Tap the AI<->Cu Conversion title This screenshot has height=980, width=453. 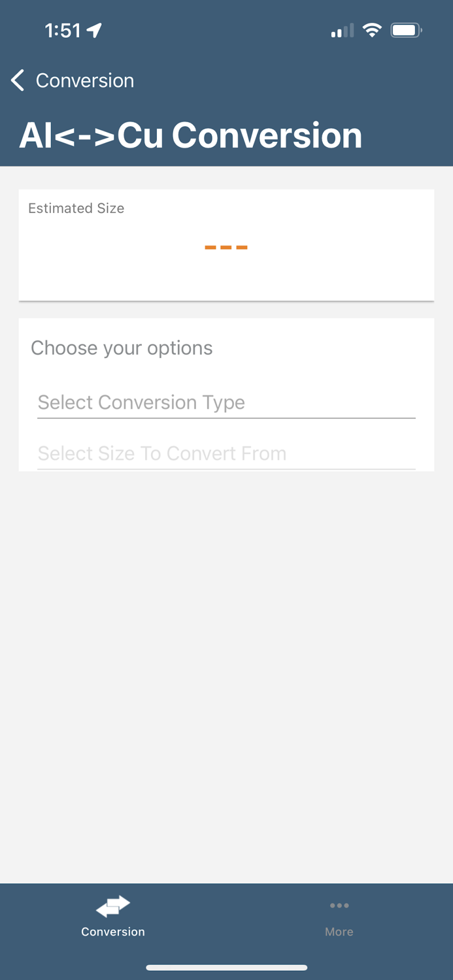tap(192, 134)
